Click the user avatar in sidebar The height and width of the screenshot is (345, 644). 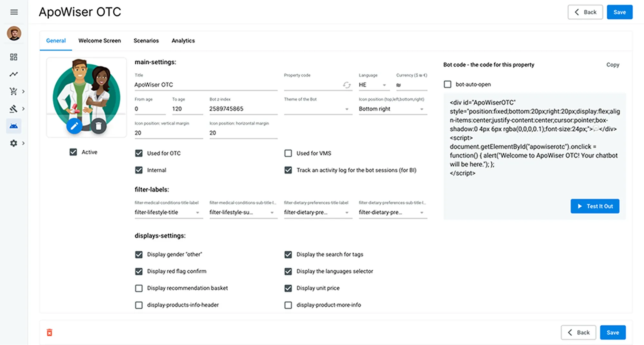[x=14, y=33]
